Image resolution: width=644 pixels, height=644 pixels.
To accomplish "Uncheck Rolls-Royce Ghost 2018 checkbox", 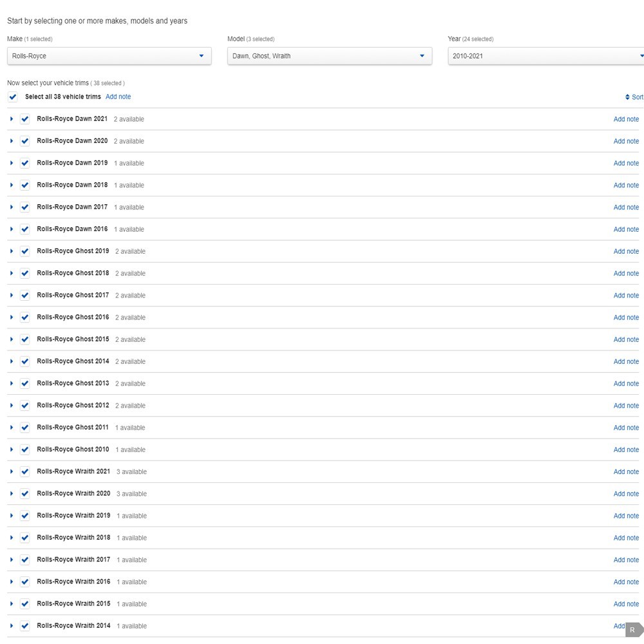I will 24,274.
